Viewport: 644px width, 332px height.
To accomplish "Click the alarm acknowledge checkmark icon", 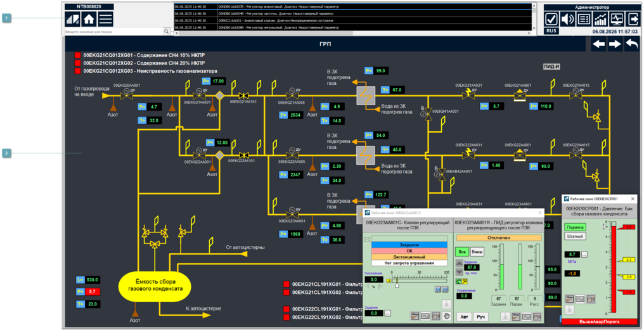I will (551, 18).
